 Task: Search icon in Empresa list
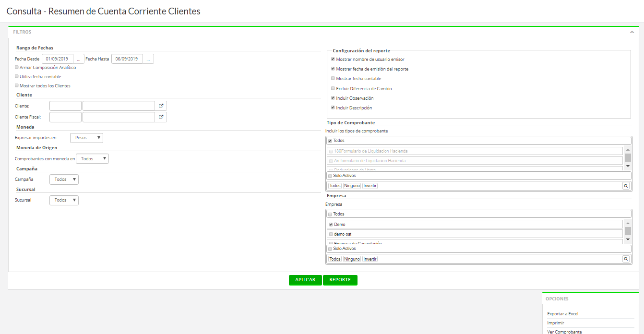626,259
